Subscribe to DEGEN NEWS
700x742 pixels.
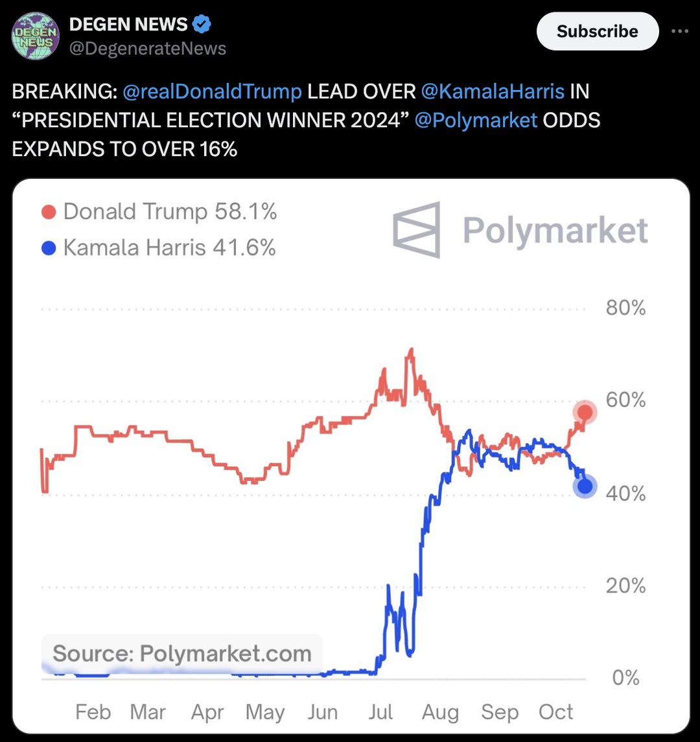(598, 31)
